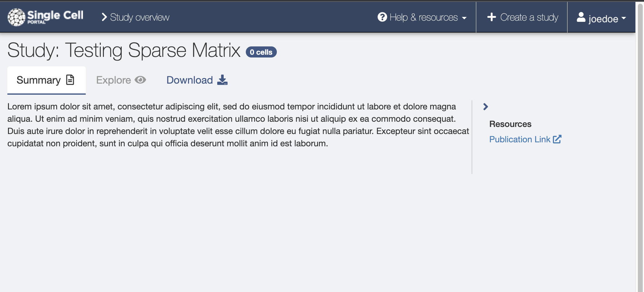Click the plus icon beside Create a study
Image resolution: width=644 pixels, height=292 pixels.
coord(492,17)
